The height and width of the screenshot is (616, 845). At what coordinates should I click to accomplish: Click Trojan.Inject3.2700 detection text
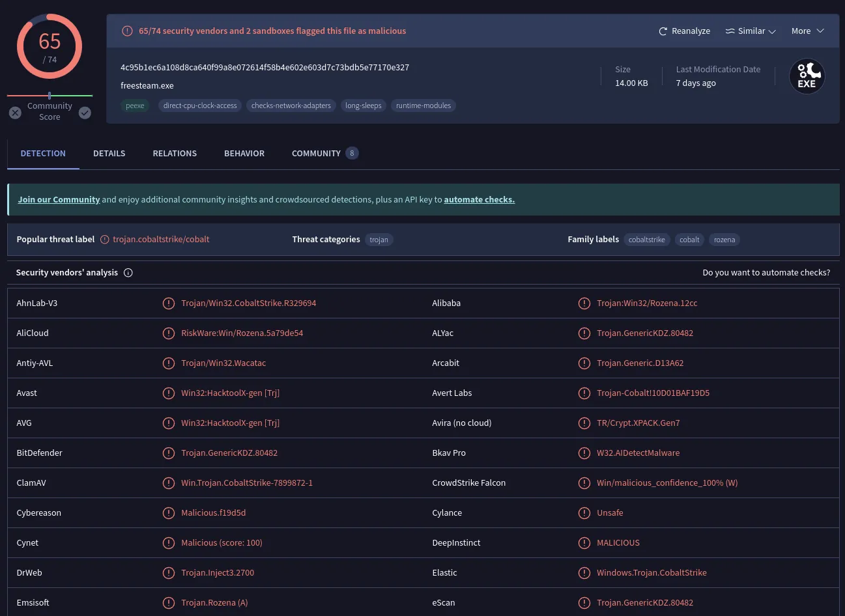pos(218,573)
